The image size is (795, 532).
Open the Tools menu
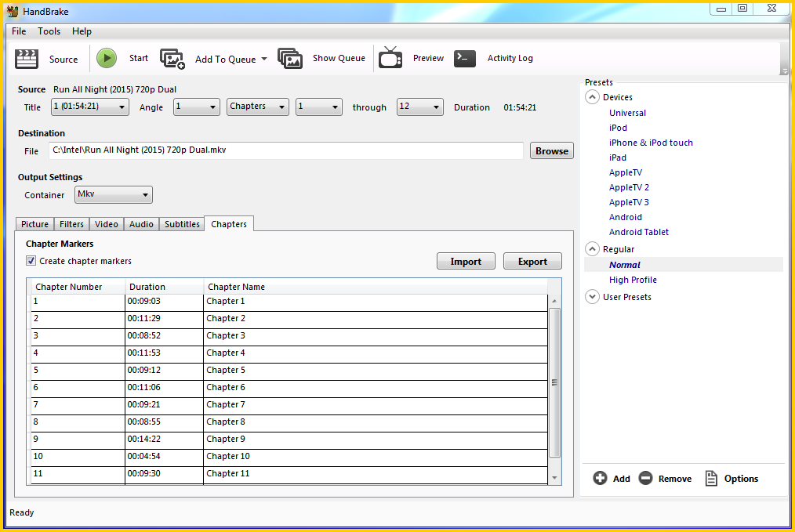[x=49, y=31]
